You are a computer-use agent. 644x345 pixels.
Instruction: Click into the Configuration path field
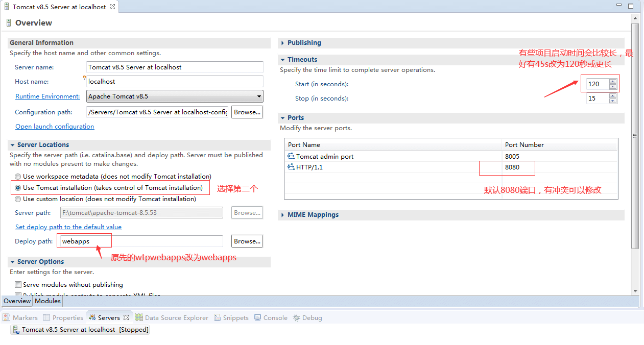pos(157,112)
